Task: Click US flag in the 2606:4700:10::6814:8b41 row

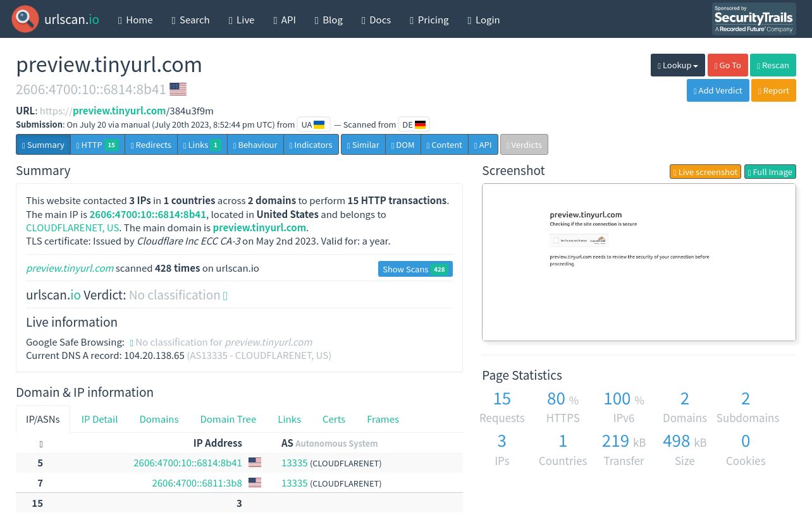Action: [x=255, y=463]
